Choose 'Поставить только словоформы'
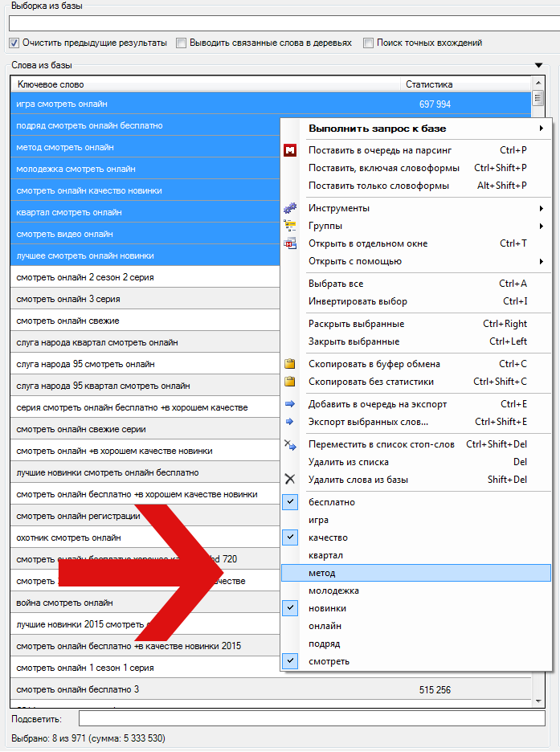This screenshot has height=752, width=560. (415, 186)
